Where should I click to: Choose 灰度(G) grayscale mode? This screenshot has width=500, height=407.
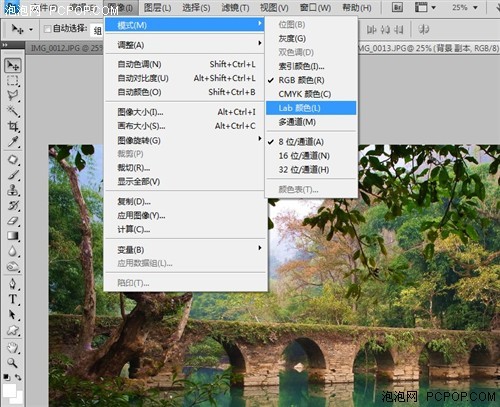(311, 38)
